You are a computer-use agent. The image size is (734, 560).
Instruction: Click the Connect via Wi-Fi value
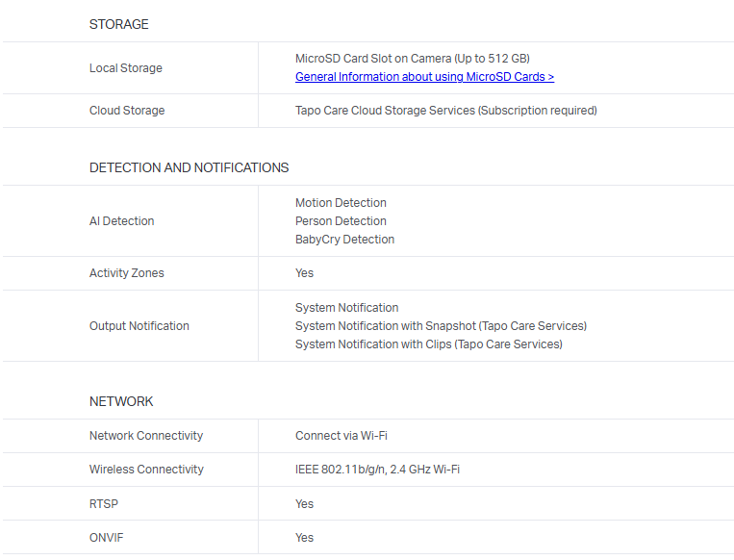point(342,436)
